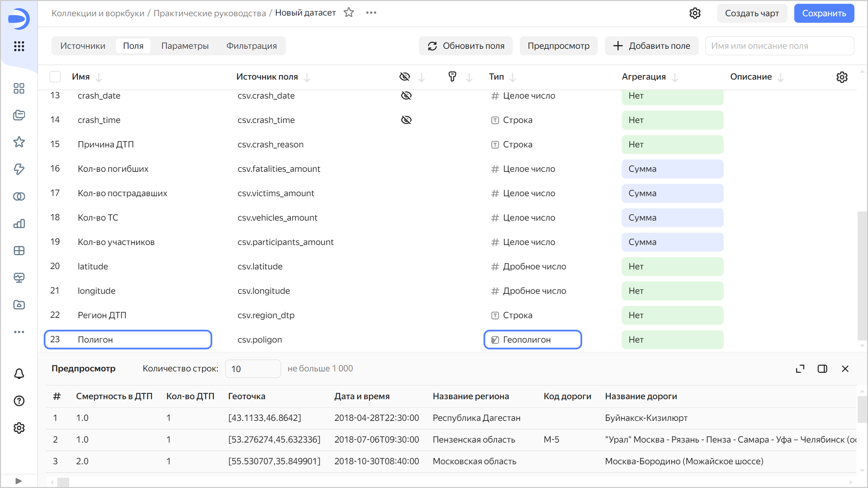Expand the preview panel to full size
This screenshot has width=868, height=488.
(x=800, y=369)
